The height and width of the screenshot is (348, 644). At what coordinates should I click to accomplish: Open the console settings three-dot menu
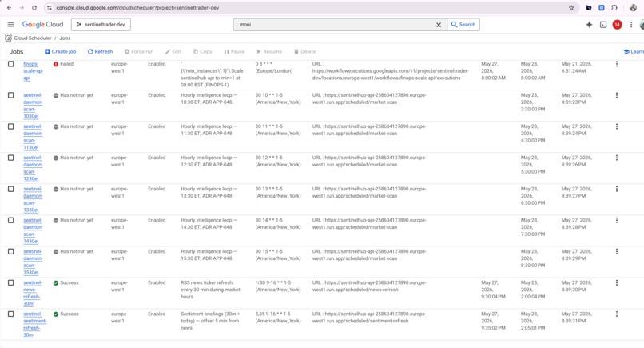tap(631, 25)
